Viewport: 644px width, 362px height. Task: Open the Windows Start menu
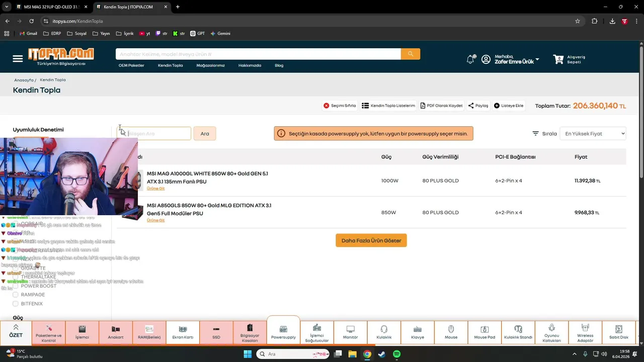(248, 354)
